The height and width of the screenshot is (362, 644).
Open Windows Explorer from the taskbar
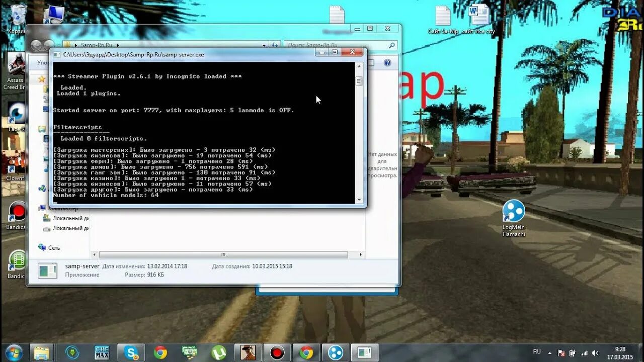(42, 352)
